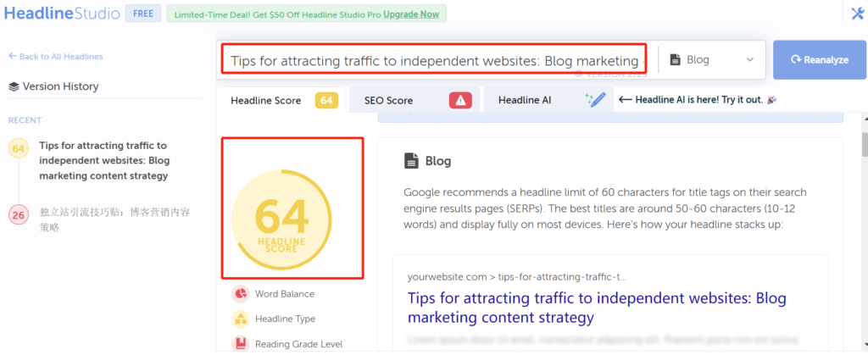The image size is (868, 355).
Task: Switch to the SEO Score tab
Action: tap(389, 100)
